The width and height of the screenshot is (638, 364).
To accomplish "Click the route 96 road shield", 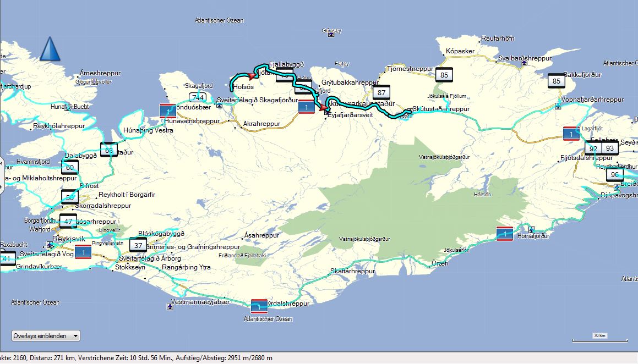I will [x=615, y=175].
